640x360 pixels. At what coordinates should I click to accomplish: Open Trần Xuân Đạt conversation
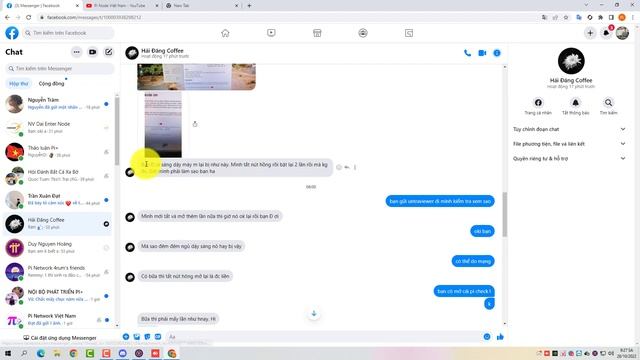pos(58,200)
